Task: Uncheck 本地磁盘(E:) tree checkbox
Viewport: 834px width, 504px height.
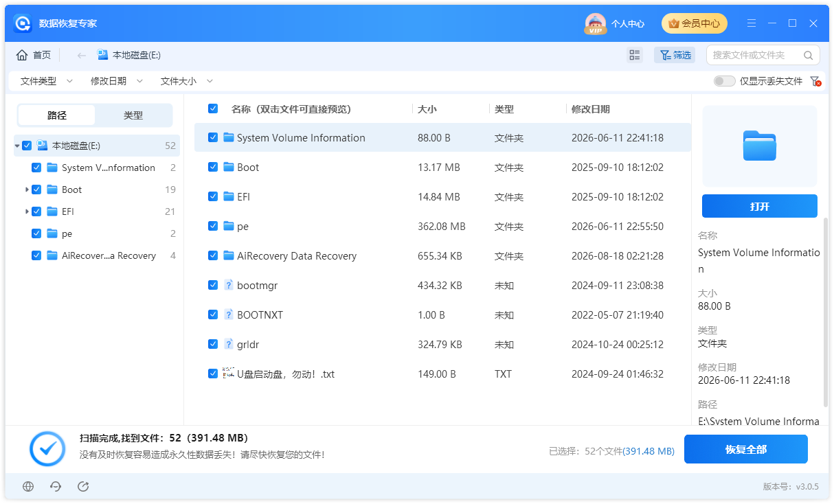Action: pos(27,146)
